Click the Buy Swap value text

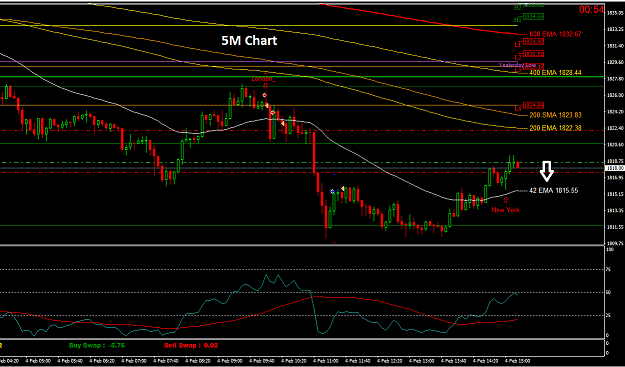pyautogui.click(x=97, y=345)
